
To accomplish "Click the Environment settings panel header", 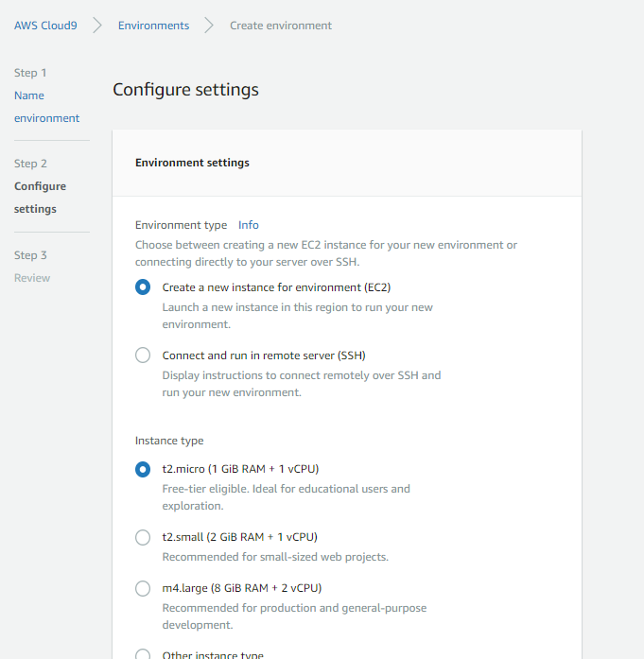I will point(192,163).
